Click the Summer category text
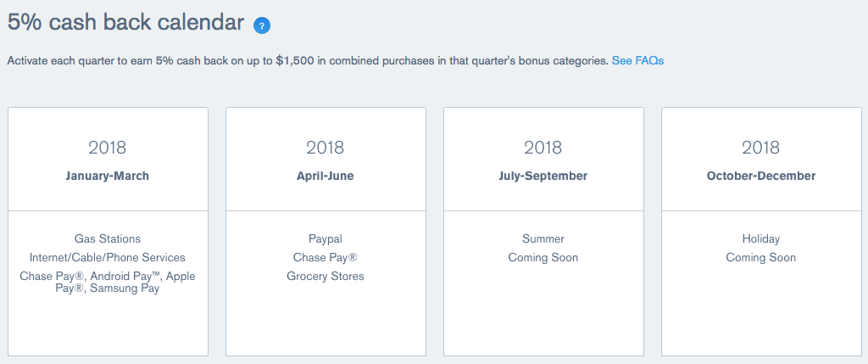868x364 pixels. click(x=543, y=238)
